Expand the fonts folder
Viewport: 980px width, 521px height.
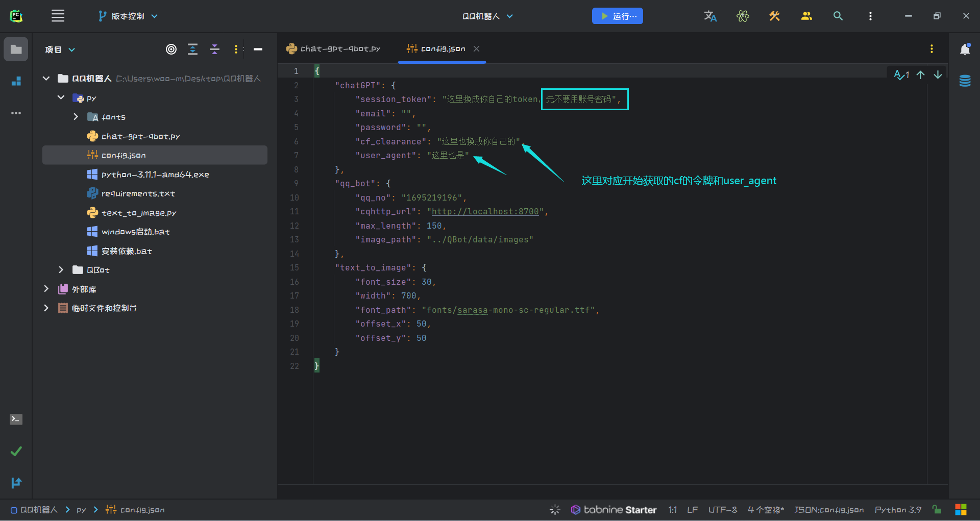coord(76,117)
